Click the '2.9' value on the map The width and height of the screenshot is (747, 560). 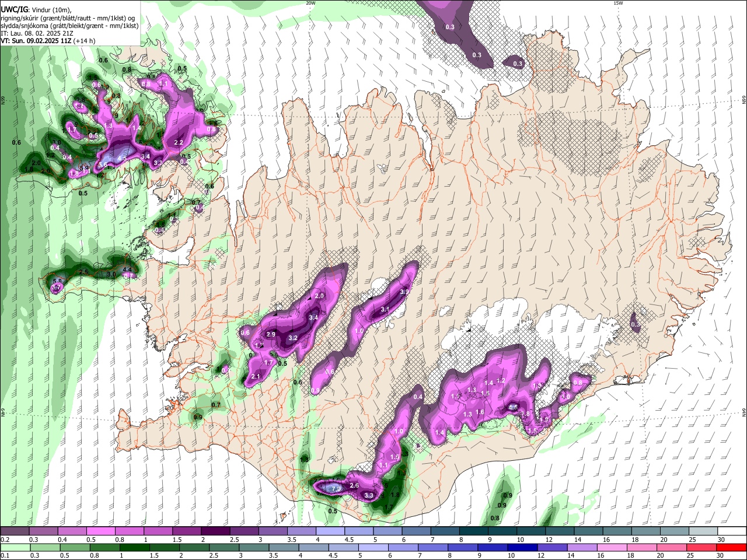(270, 334)
